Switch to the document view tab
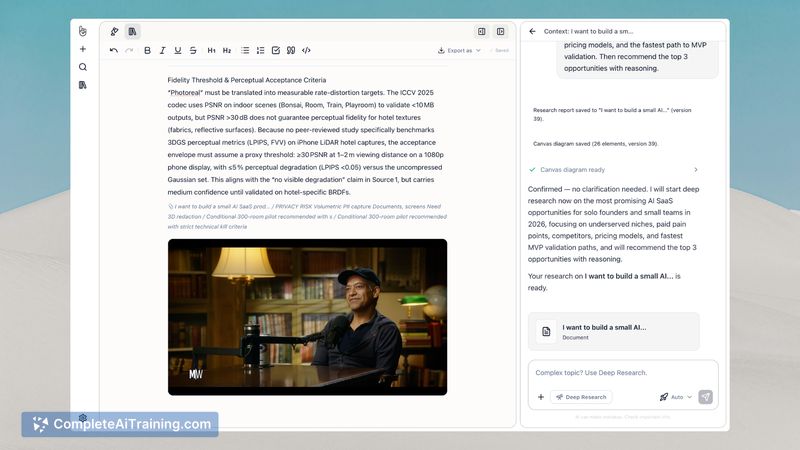Viewport: 800px width, 450px height. [133, 32]
